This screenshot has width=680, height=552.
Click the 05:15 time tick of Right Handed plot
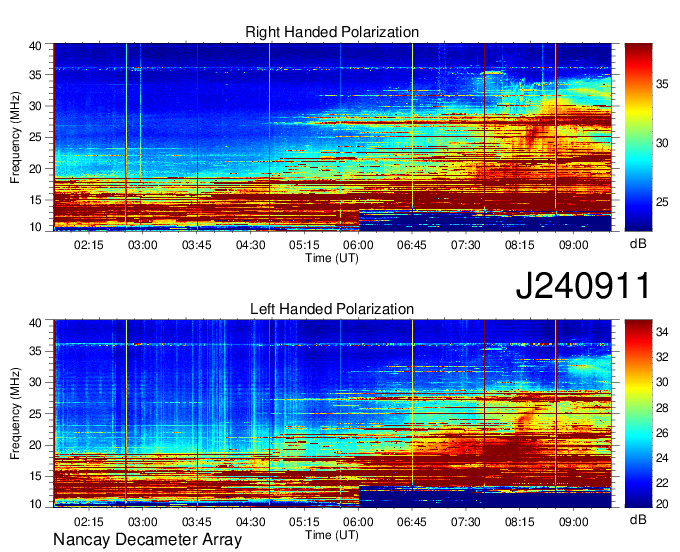[304, 245]
